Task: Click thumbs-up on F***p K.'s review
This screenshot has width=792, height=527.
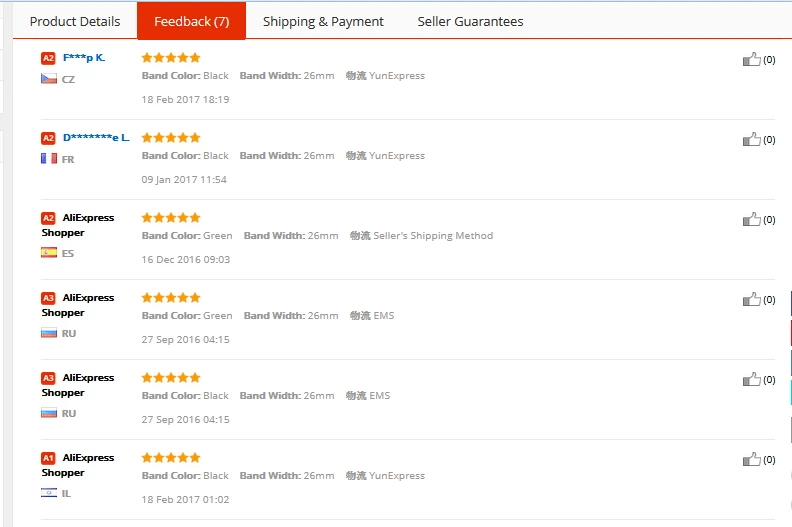Action: click(751, 59)
